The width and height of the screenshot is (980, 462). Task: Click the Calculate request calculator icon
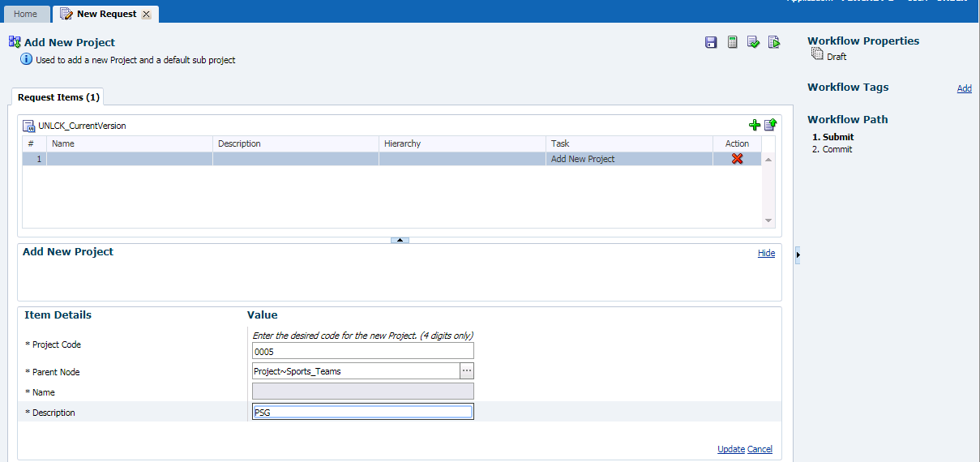click(732, 42)
